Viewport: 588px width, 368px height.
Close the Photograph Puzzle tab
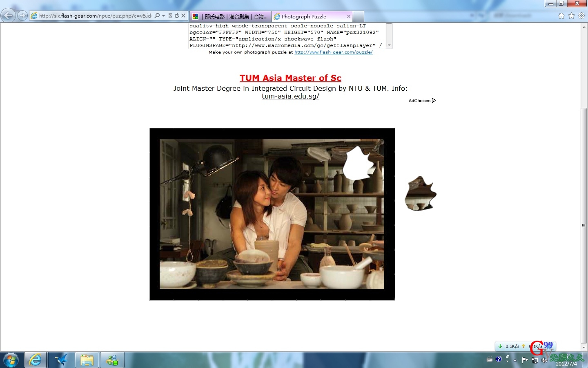coord(348,16)
